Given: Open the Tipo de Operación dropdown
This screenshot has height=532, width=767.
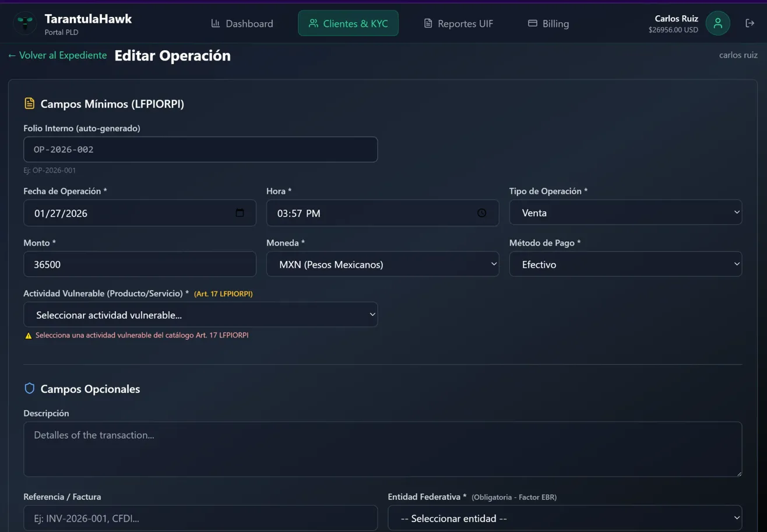Looking at the screenshot, I should [x=625, y=213].
